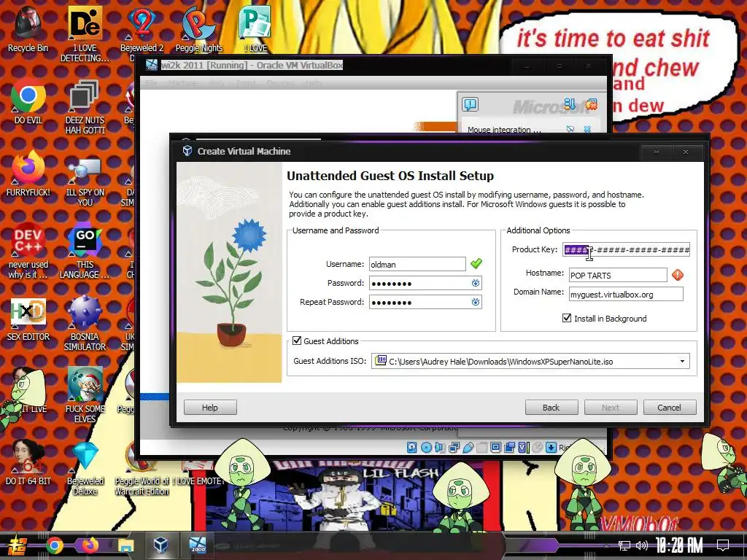Click the shared folders indicator in the VM status bar

coord(482,447)
